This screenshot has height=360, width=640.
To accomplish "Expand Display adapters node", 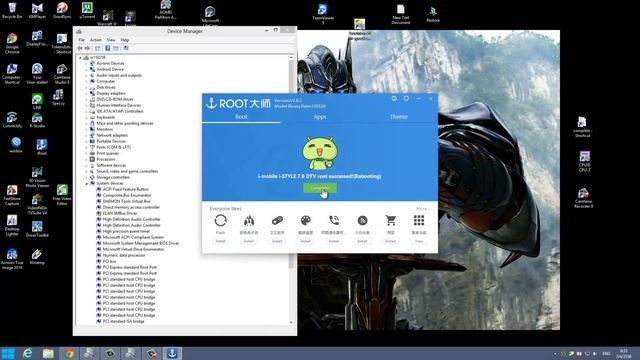I will 86,93.
